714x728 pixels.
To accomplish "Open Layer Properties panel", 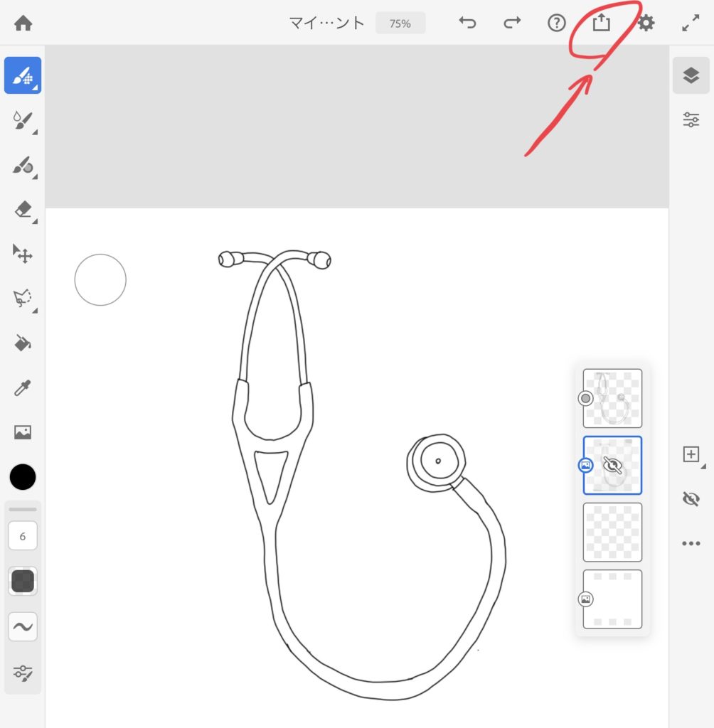I will point(691,119).
